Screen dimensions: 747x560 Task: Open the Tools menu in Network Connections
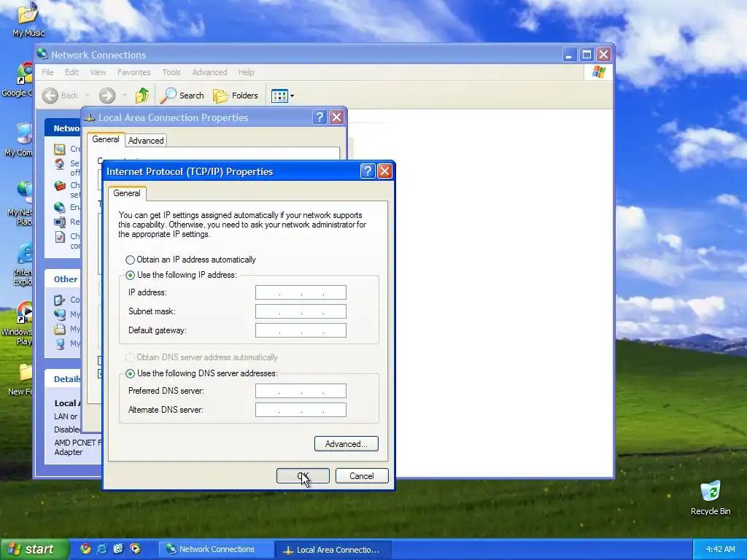pyautogui.click(x=171, y=72)
